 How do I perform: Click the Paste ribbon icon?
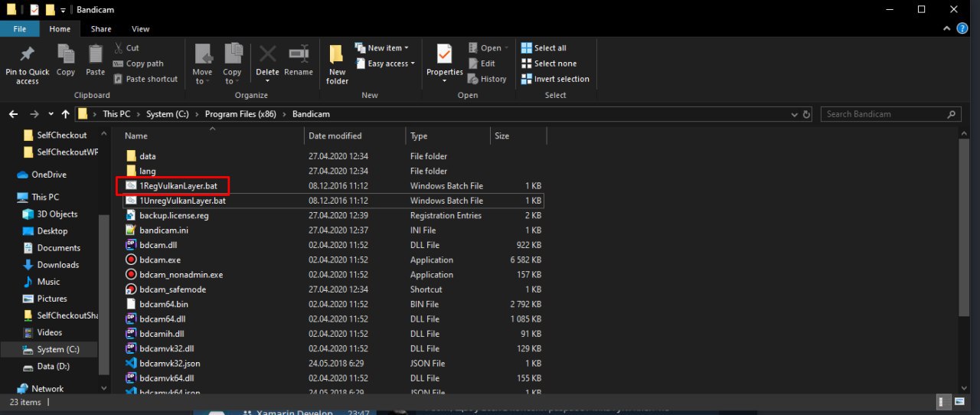96,54
